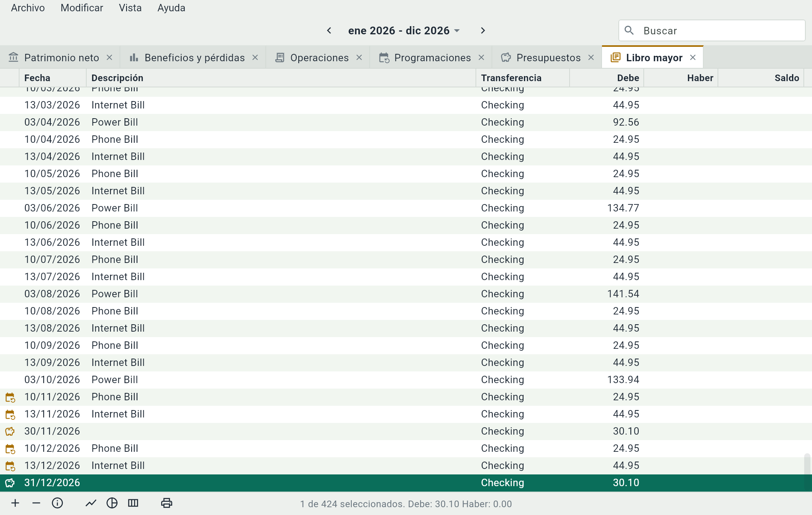Sort by the Debe column header
Image resolution: width=812 pixels, height=515 pixels.
[607, 78]
